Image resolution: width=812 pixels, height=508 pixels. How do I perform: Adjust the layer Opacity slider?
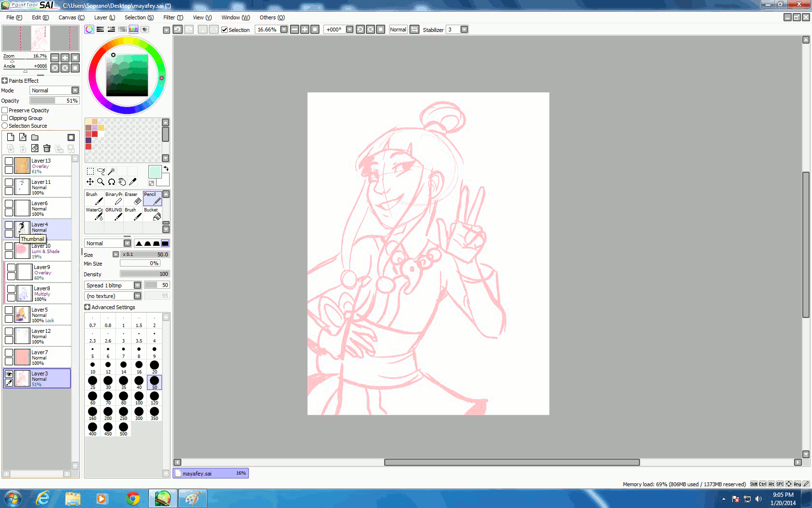pyautogui.click(x=54, y=101)
